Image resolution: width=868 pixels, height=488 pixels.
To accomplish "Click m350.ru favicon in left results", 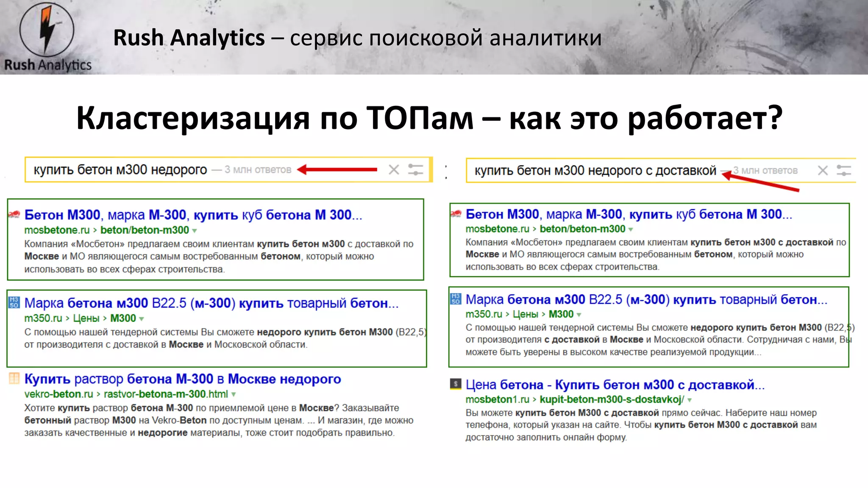I will (14, 302).
